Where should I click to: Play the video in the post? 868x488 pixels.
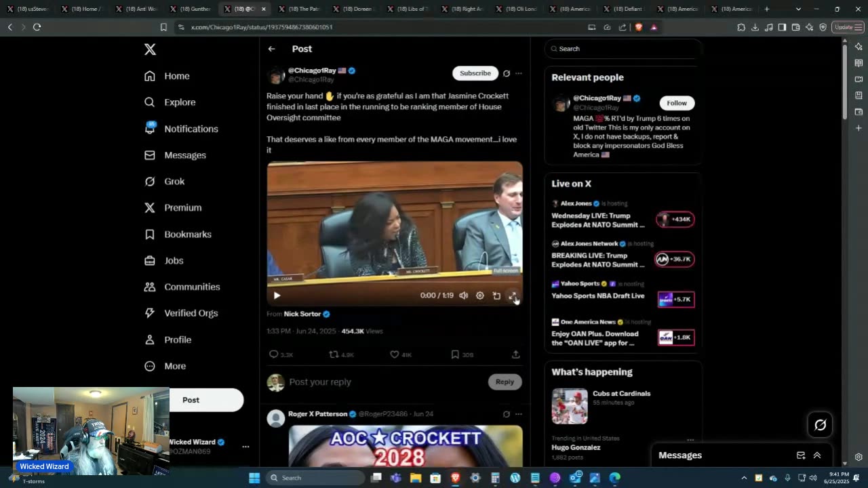pos(277,296)
